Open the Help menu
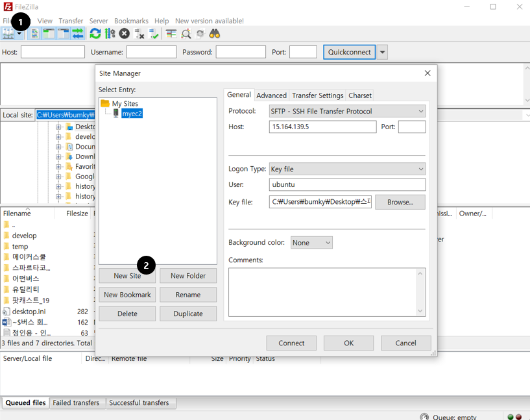Screen dimensions: 530x420 tap(162, 21)
